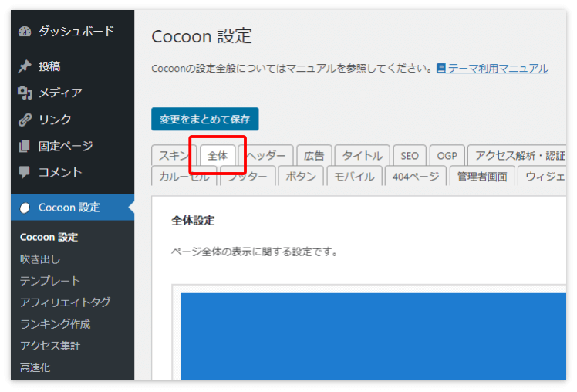577x392 pixels.
Task: Open the アクセス集計 submenu entry
Action: point(50,346)
